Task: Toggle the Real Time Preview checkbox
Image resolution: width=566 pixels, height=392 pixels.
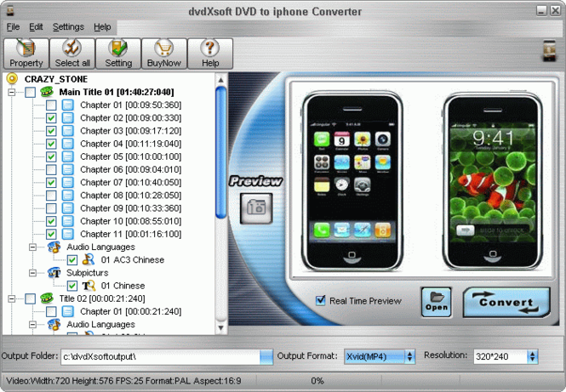Action: (320, 300)
